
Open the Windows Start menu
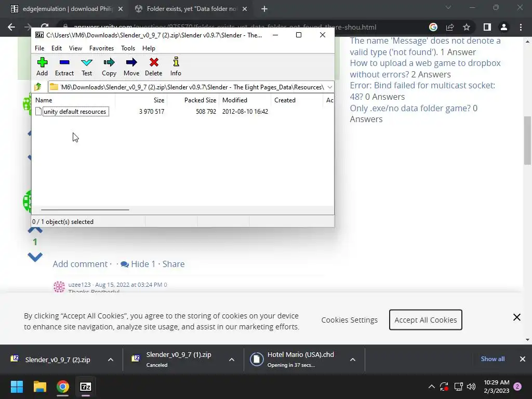tap(17, 387)
